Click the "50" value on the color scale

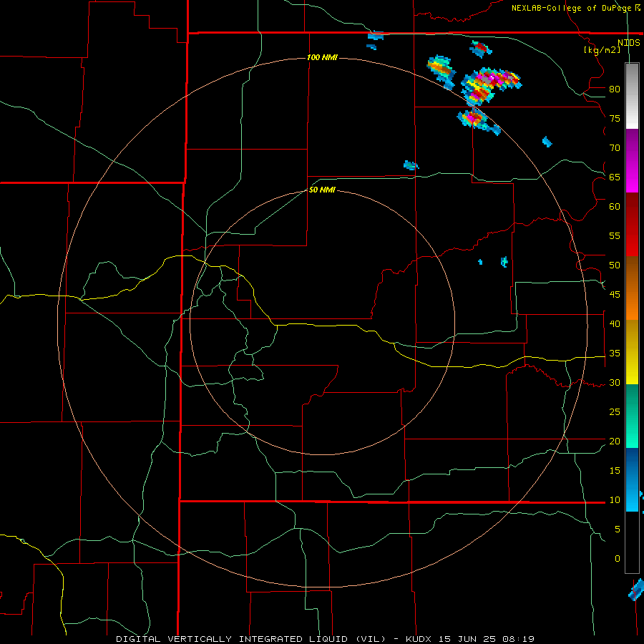[x=615, y=265]
